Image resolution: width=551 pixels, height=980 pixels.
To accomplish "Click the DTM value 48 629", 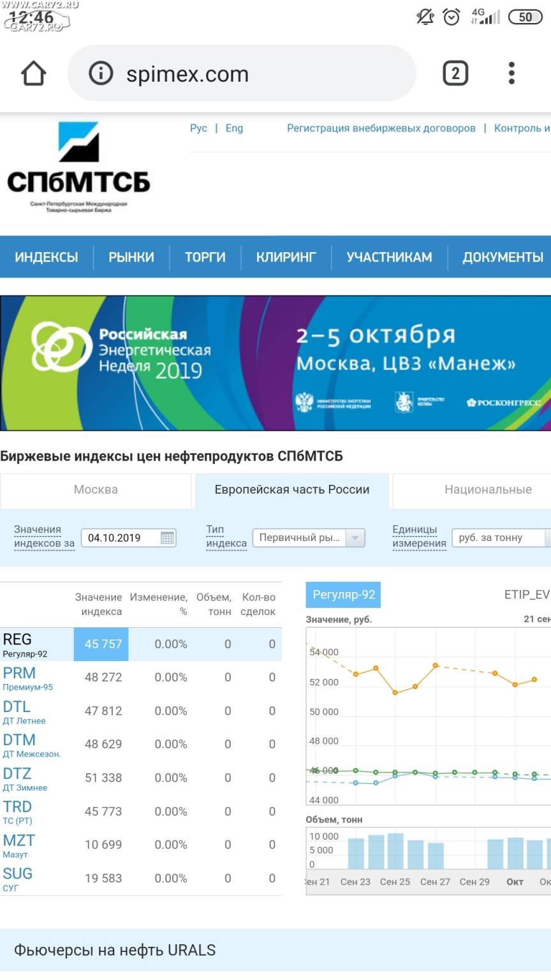I will point(103,745).
